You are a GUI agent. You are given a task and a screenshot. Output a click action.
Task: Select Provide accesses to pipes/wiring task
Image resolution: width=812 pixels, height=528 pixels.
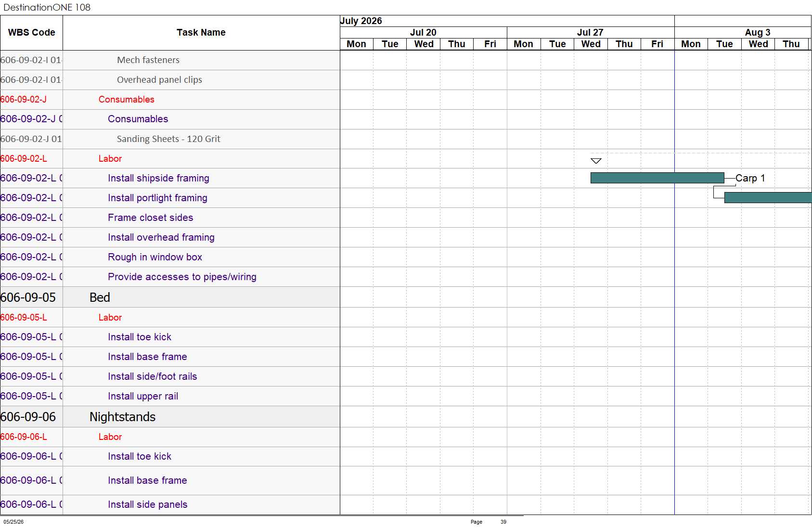(x=182, y=277)
